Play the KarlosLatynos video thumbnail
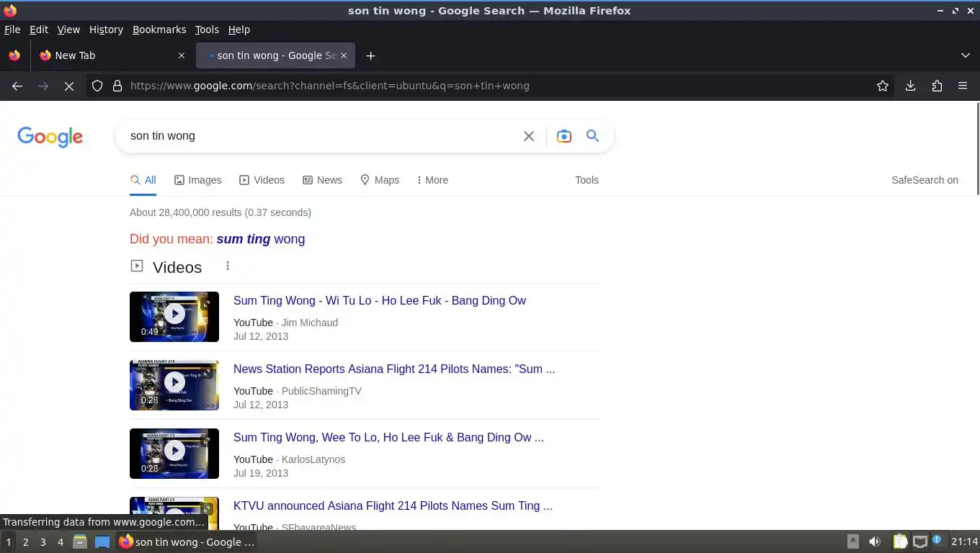The width and height of the screenshot is (980, 553). 174,454
